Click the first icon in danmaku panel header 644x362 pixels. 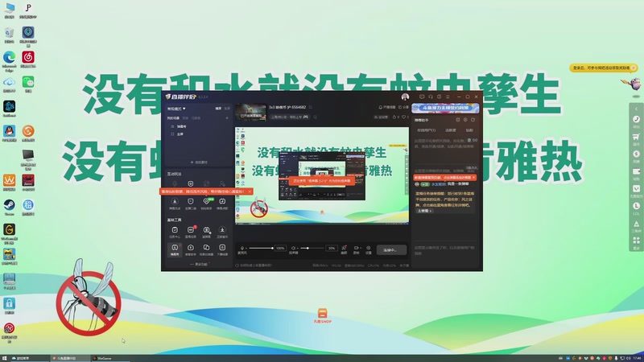(x=457, y=120)
